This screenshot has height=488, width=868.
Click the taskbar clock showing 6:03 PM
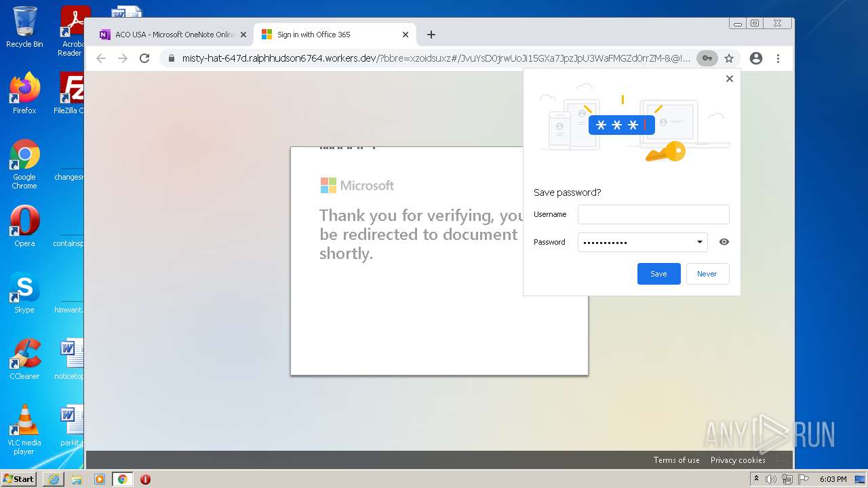click(x=833, y=479)
